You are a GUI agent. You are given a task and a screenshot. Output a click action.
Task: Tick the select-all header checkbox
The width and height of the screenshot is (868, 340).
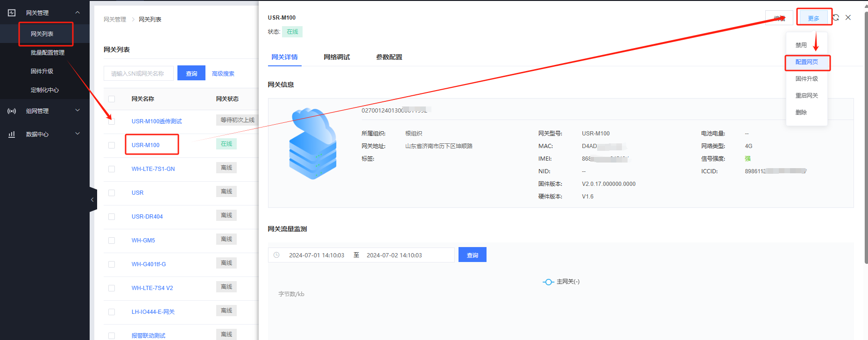pos(112,99)
